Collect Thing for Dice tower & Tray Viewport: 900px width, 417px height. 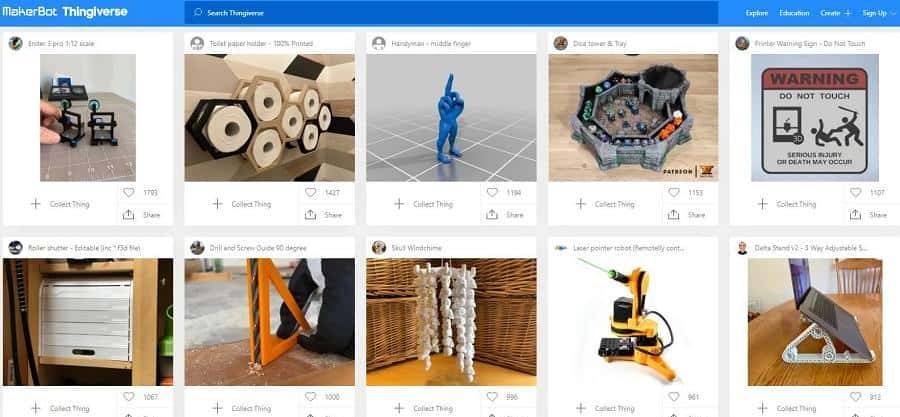pos(605,204)
